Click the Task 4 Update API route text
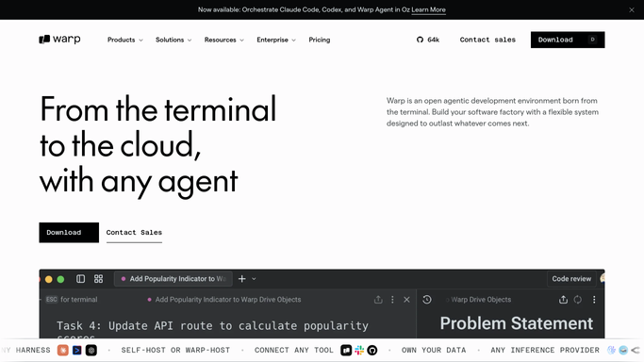644x362 pixels. tap(212, 326)
